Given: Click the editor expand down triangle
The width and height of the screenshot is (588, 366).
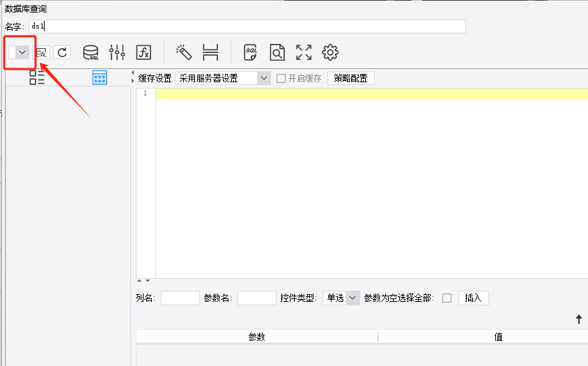Looking at the screenshot, I should [148, 281].
